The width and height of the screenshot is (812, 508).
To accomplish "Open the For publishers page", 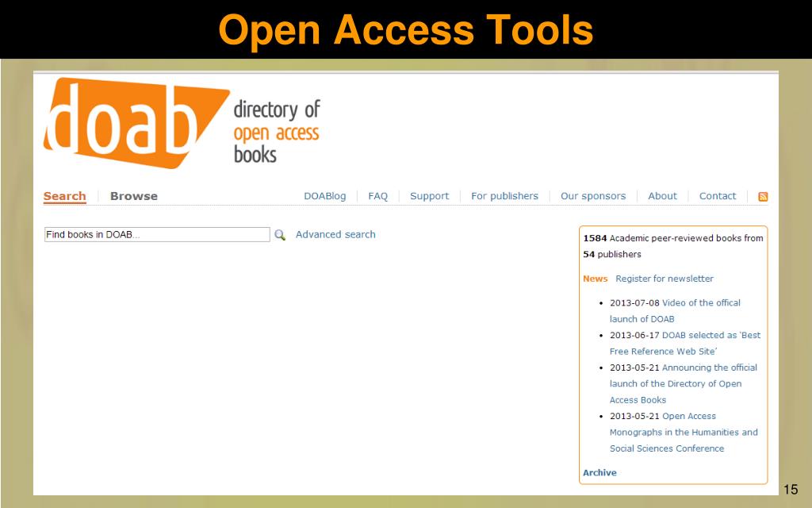I will pyautogui.click(x=504, y=196).
